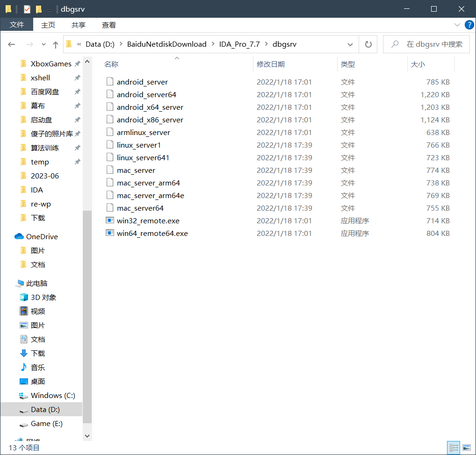Show hidden breadcrumb path with double chevron

[x=79, y=44]
